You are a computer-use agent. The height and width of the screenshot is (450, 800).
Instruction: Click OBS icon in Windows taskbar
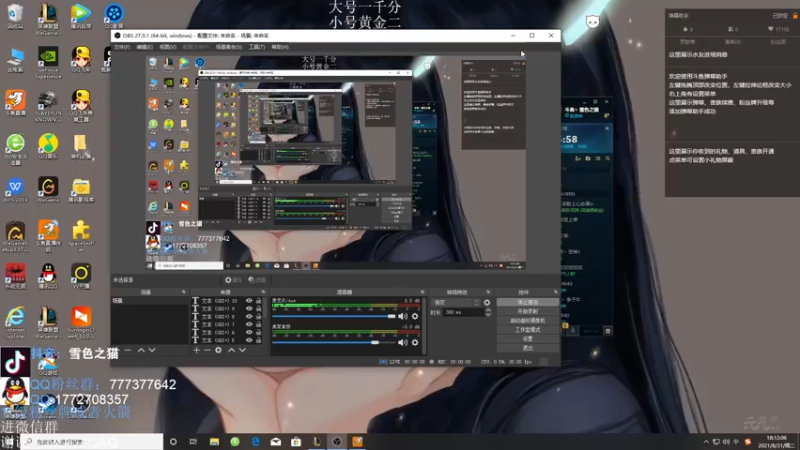coord(337,441)
